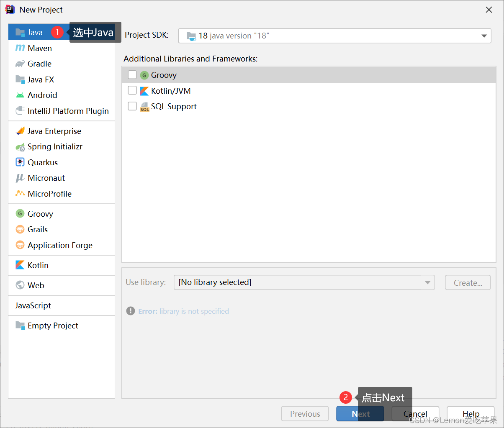The width and height of the screenshot is (504, 428).
Task: Click the Maven icon
Action: coord(20,48)
